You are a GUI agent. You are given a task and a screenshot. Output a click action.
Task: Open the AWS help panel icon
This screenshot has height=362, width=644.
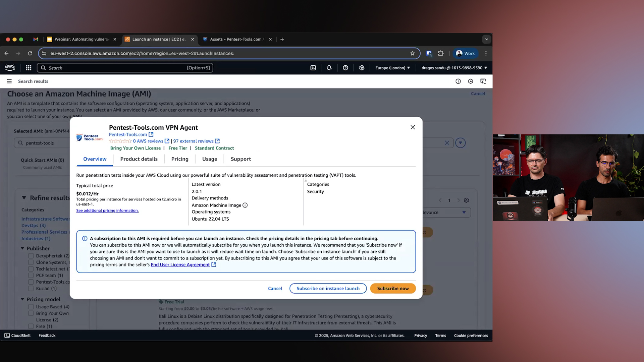(x=345, y=67)
